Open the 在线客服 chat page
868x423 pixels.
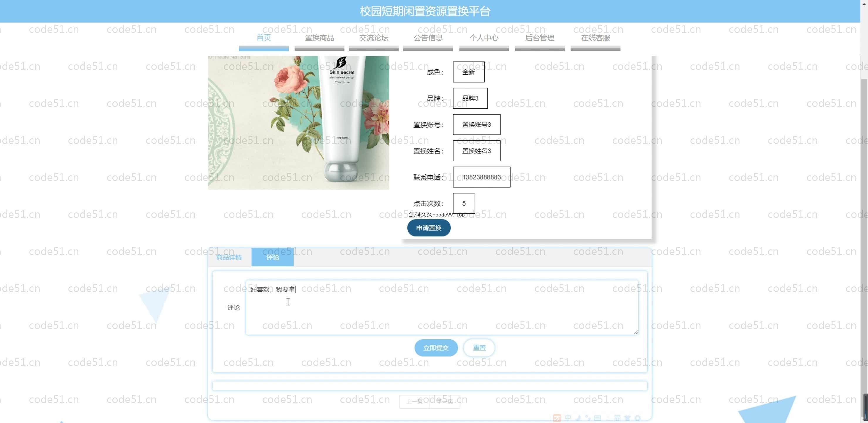tap(595, 38)
